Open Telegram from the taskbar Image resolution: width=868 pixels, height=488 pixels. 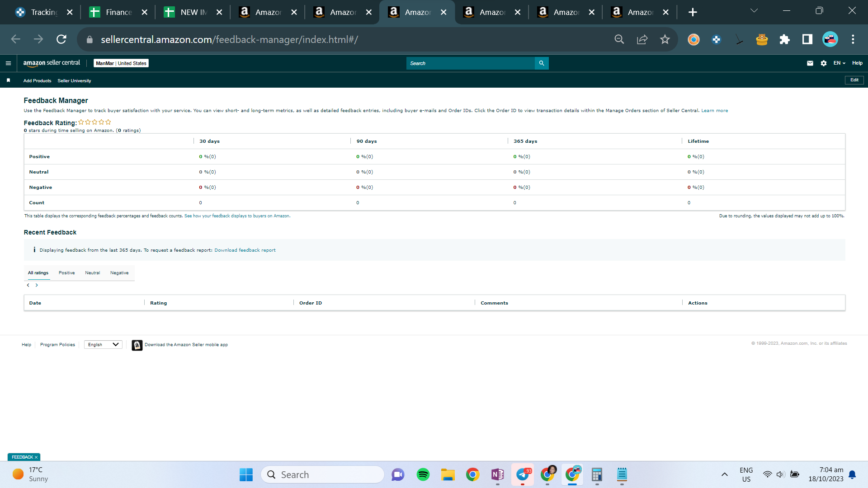click(x=523, y=474)
